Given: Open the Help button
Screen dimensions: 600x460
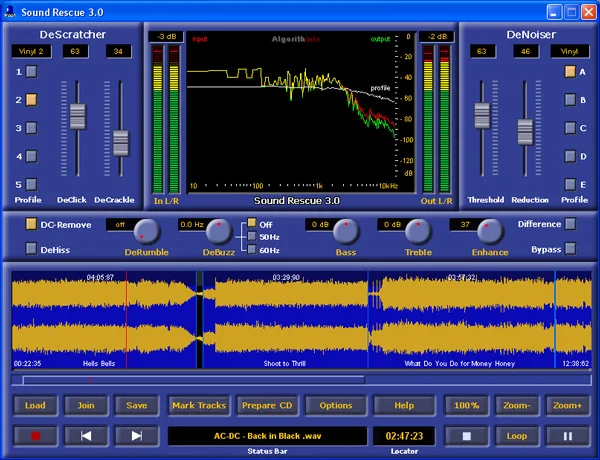Looking at the screenshot, I should point(404,405).
